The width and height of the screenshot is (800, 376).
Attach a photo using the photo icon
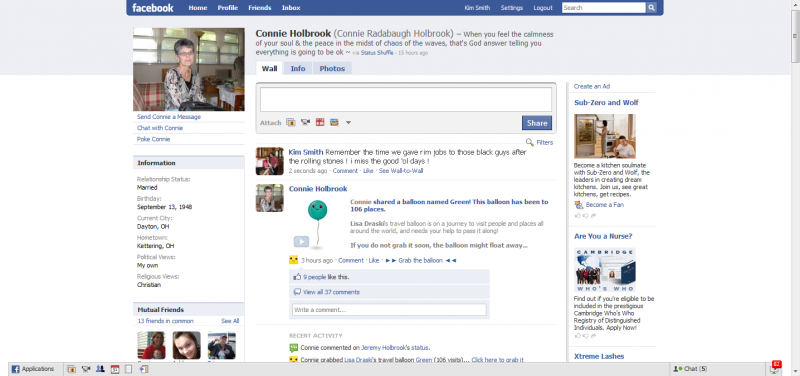click(x=291, y=122)
